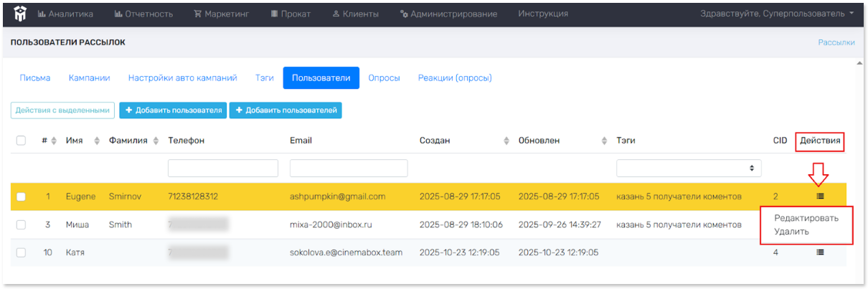Check the checkbox for Eugene Smirnov row
The height and width of the screenshot is (289, 868).
[x=21, y=196]
